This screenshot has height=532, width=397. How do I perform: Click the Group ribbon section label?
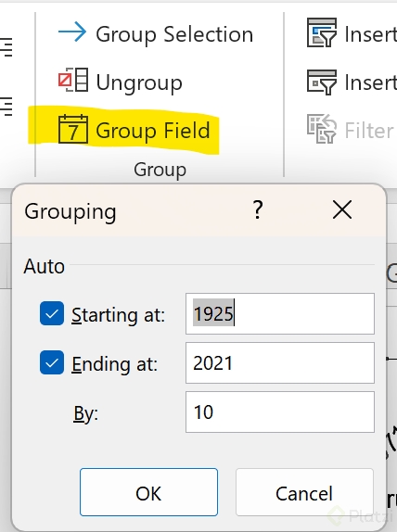click(x=160, y=170)
